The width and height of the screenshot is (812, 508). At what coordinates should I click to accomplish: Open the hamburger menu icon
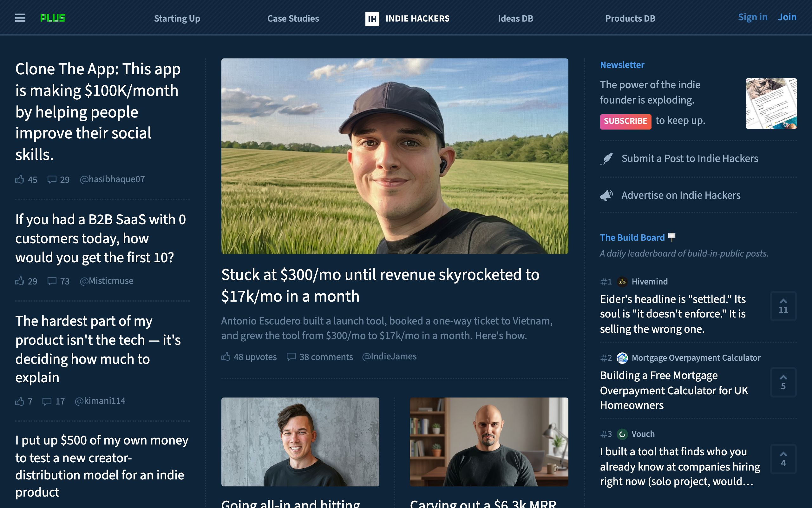click(20, 18)
